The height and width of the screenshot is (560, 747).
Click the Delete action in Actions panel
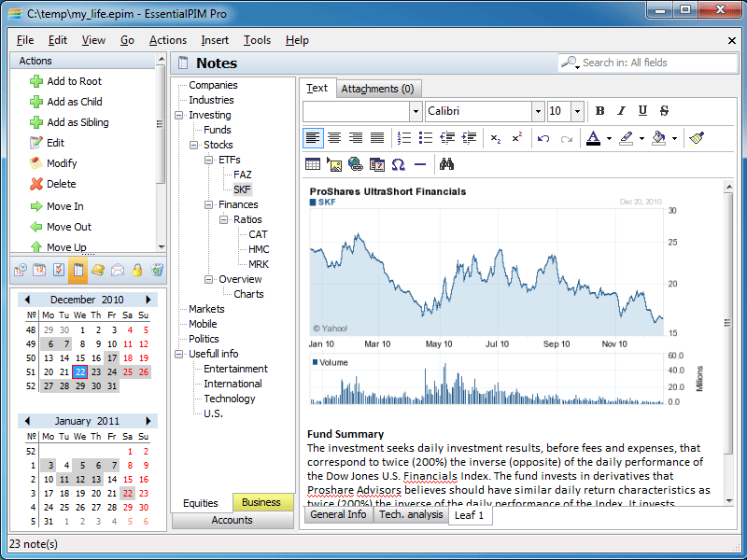click(x=61, y=184)
